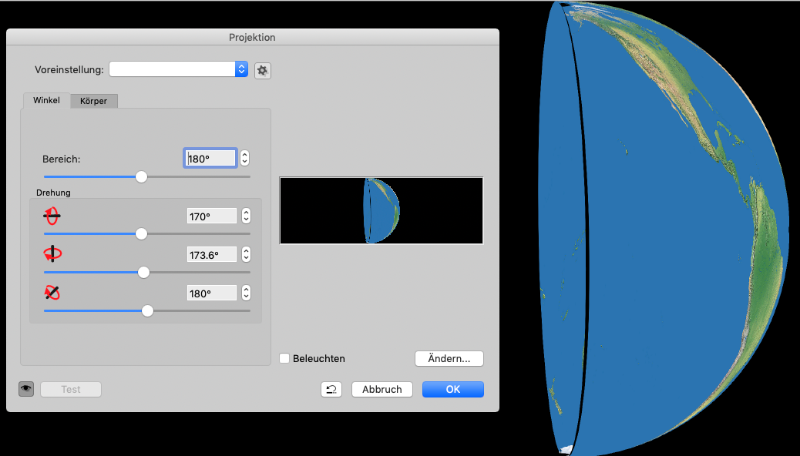Screen dimensions: 800x456
Task: Click the 180° rotation stepper in Drehung
Action: click(245, 293)
